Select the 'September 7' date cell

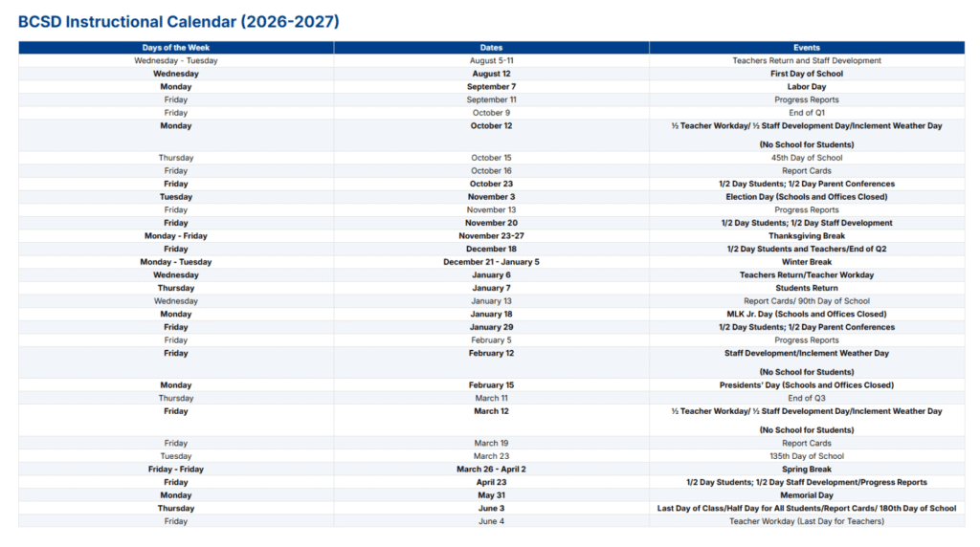click(x=491, y=87)
